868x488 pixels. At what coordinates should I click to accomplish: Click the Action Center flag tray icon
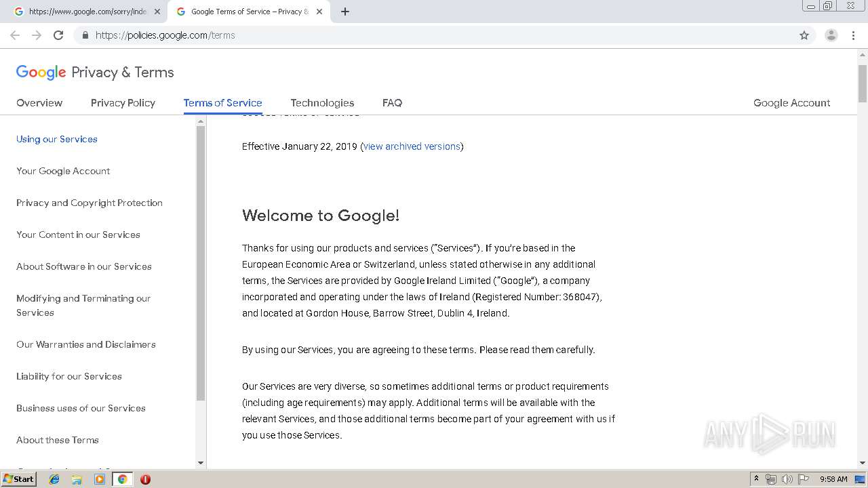pyautogui.click(x=804, y=479)
